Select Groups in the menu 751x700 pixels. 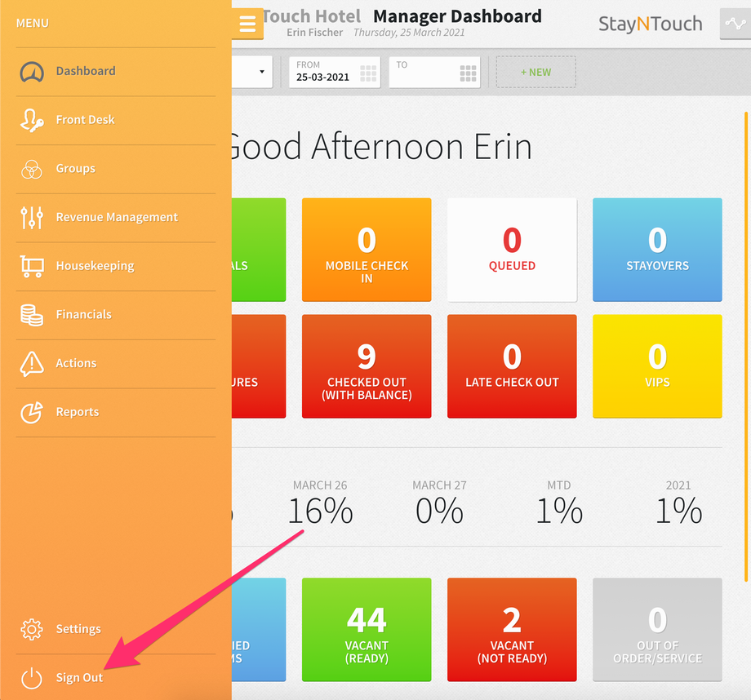(x=115, y=169)
